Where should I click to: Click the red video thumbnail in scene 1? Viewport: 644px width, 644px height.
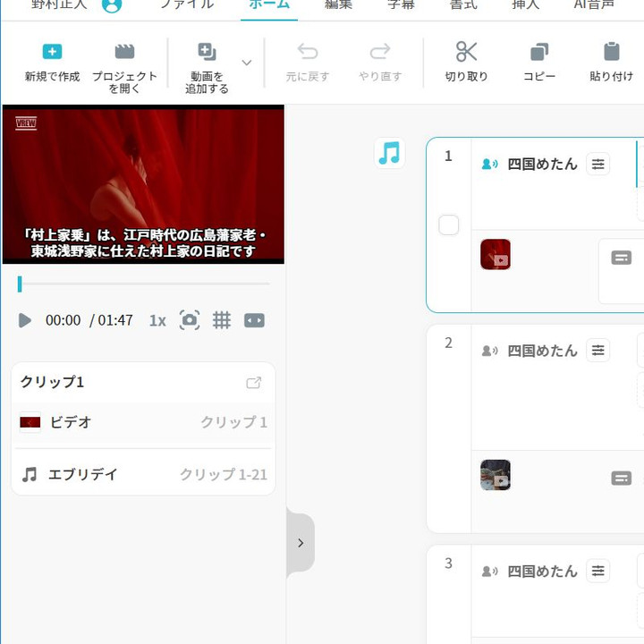(x=496, y=254)
